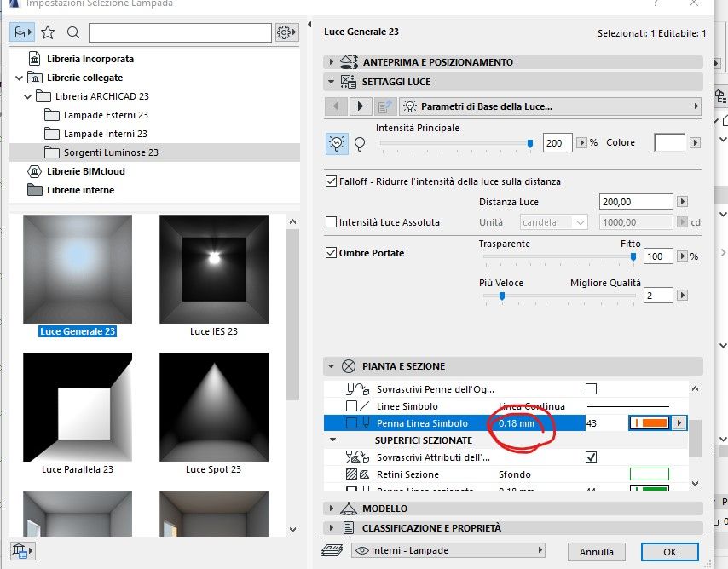728x569 pixels.
Task: Collapse the Pianta e Sezione panel
Action: [331, 366]
